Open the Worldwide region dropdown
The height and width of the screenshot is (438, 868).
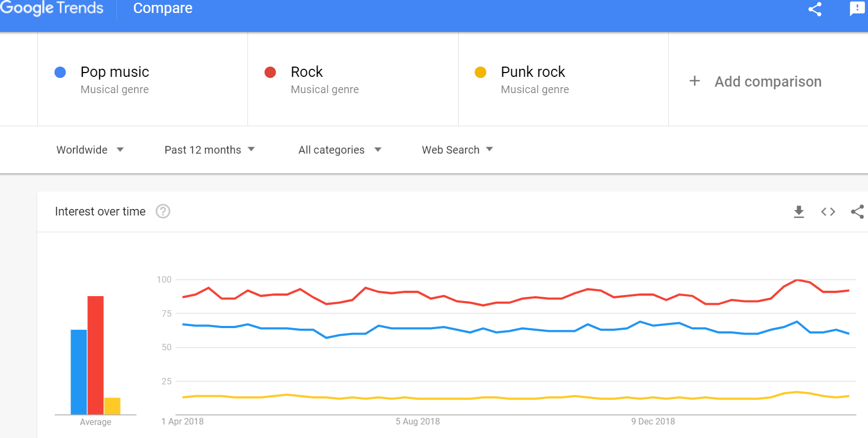90,150
